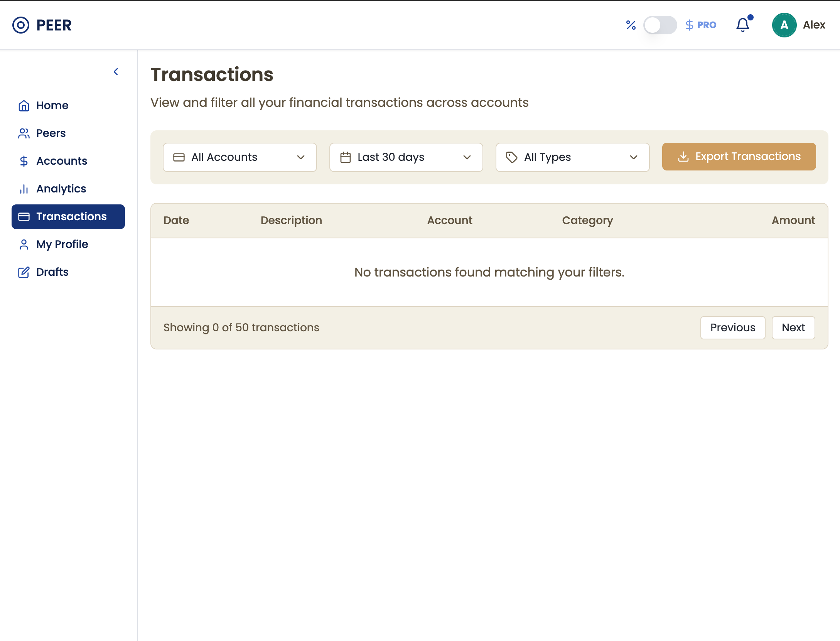Viewport: 840px width, 641px height.
Task: Click the dollar PRO badge
Action: point(701,25)
